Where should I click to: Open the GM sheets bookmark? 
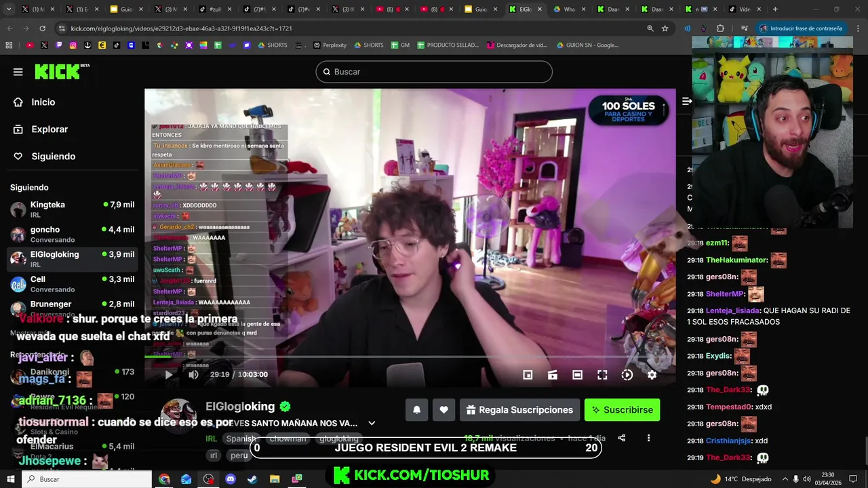click(x=400, y=45)
